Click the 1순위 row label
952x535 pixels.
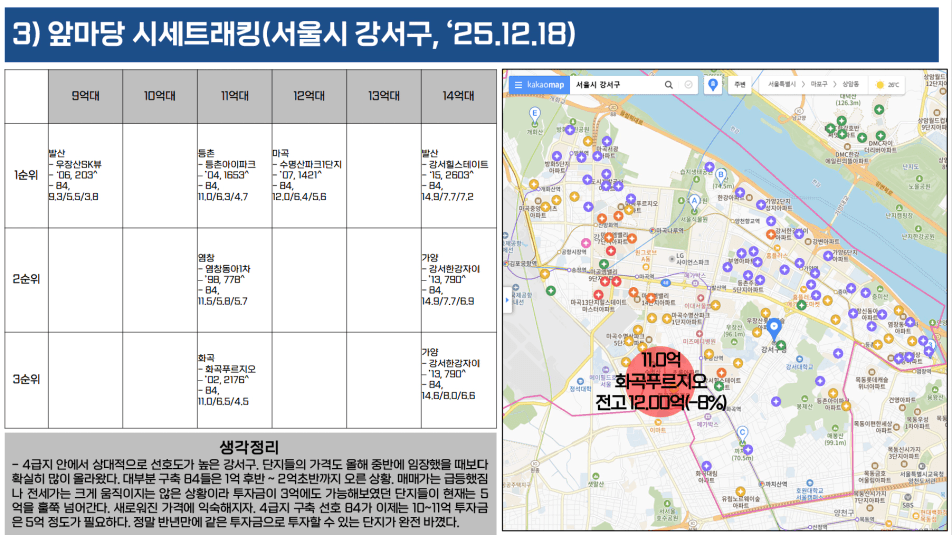27,175
